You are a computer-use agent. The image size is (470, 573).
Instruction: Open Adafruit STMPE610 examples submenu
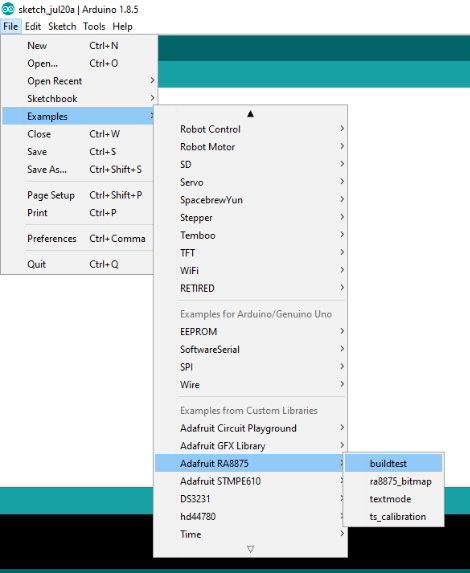click(249, 481)
